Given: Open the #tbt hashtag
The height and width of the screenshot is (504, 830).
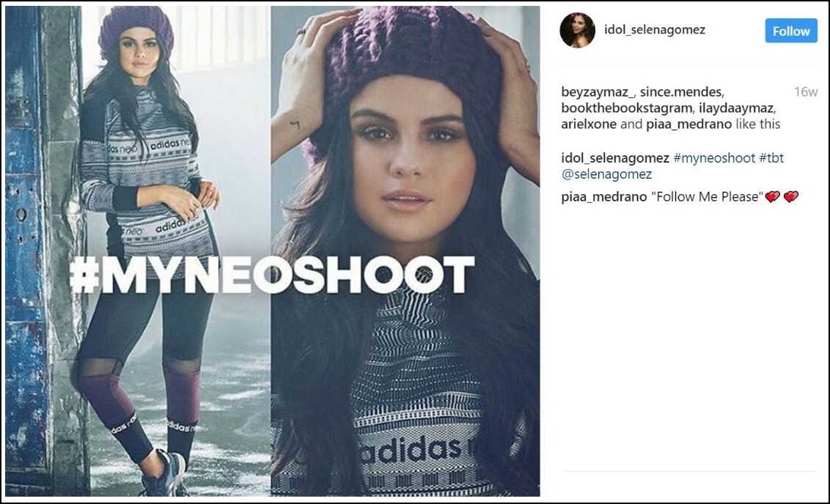Looking at the screenshot, I should pyautogui.click(x=771, y=157).
